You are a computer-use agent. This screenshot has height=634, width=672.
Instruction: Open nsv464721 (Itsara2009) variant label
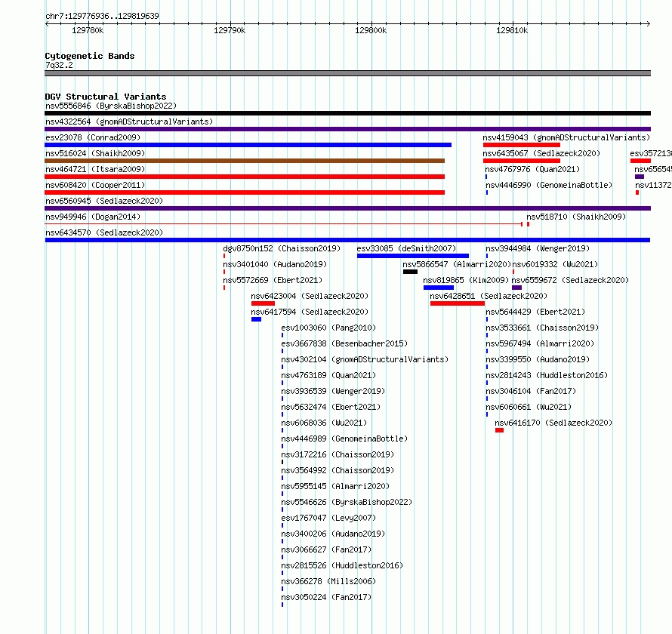(95, 169)
